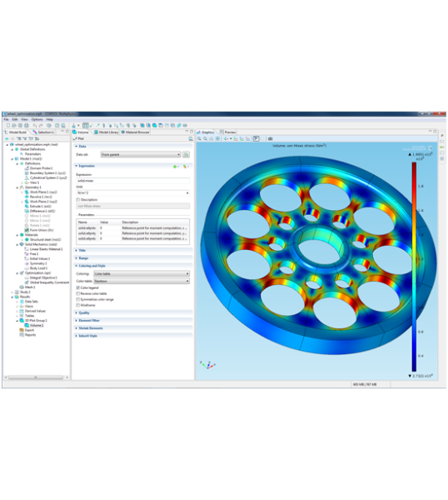Tick the Reverse color table checkbox
Screen dimensions: 448x500
78,293
